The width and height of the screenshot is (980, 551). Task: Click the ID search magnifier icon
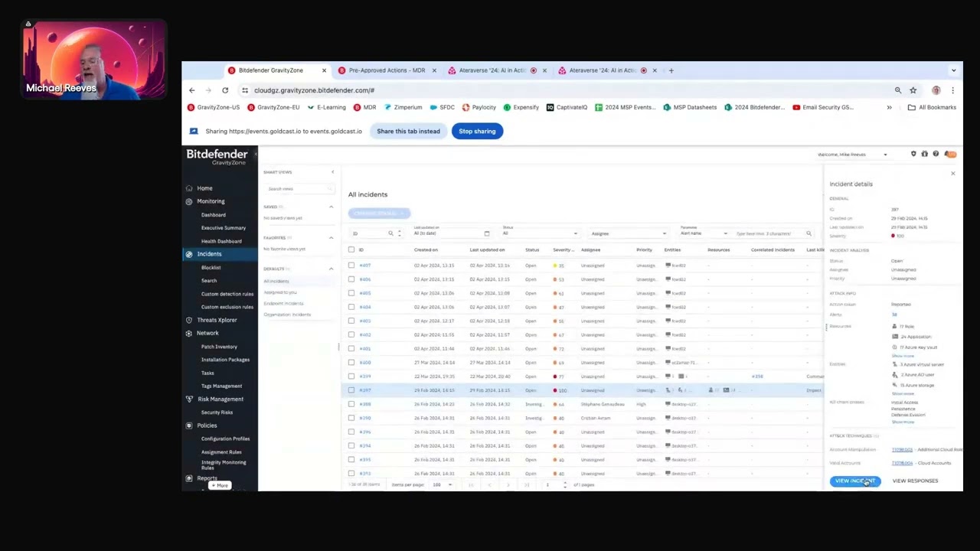(390, 233)
